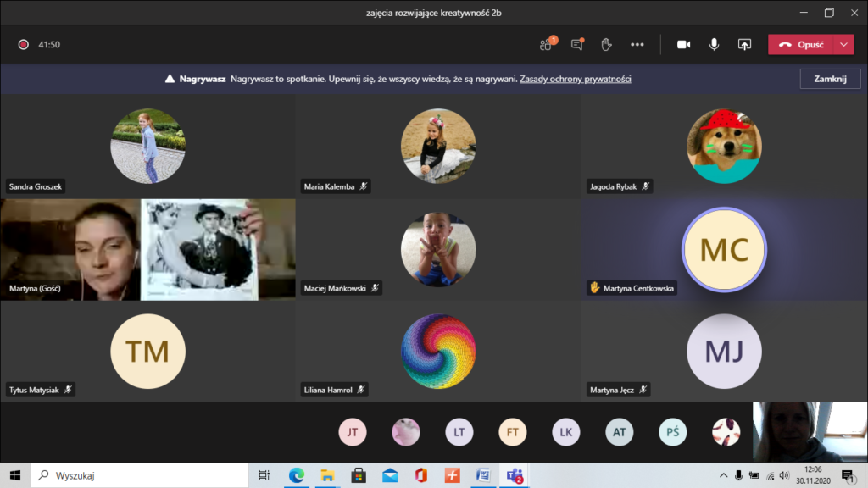Open more actions ellipsis menu
868x488 pixels.
tap(637, 44)
